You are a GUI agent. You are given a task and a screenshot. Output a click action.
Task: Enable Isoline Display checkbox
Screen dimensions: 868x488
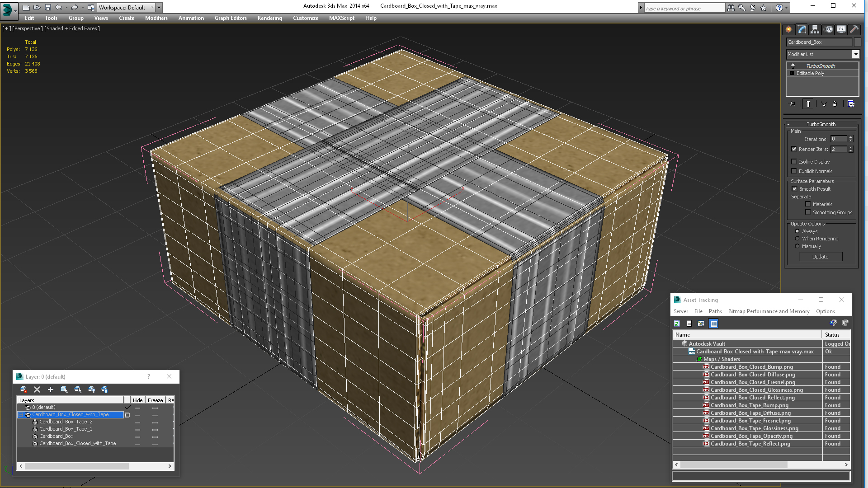coord(794,162)
